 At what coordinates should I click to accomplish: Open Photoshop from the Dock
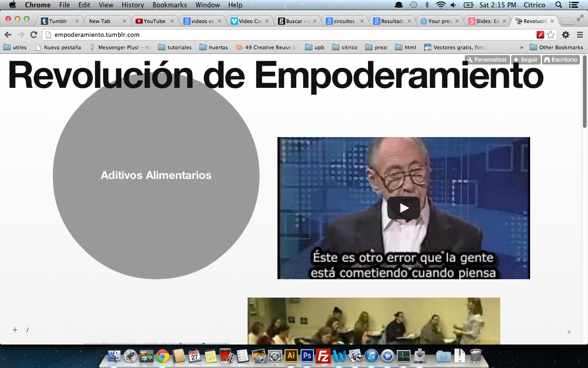[x=307, y=356]
